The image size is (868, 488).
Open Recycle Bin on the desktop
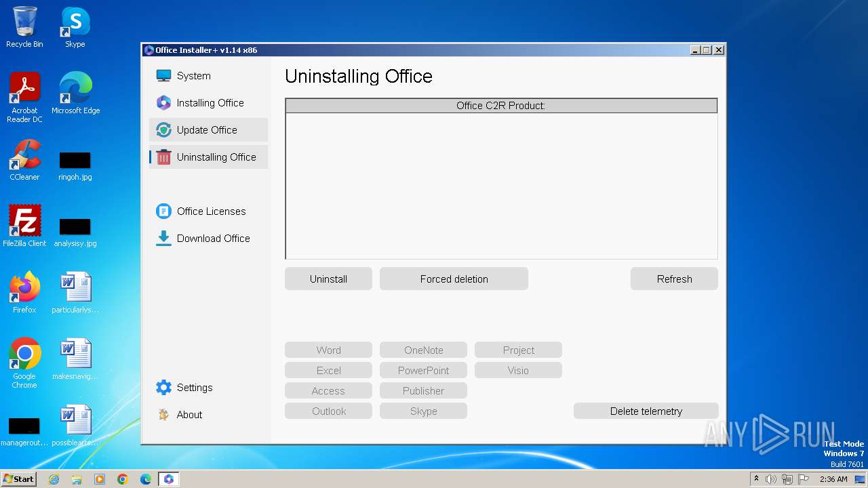pos(24,27)
